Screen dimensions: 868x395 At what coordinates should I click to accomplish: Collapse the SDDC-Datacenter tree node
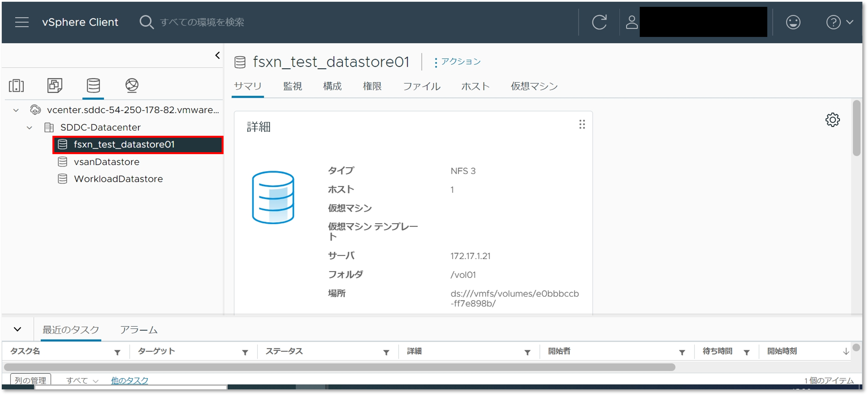pos(29,128)
